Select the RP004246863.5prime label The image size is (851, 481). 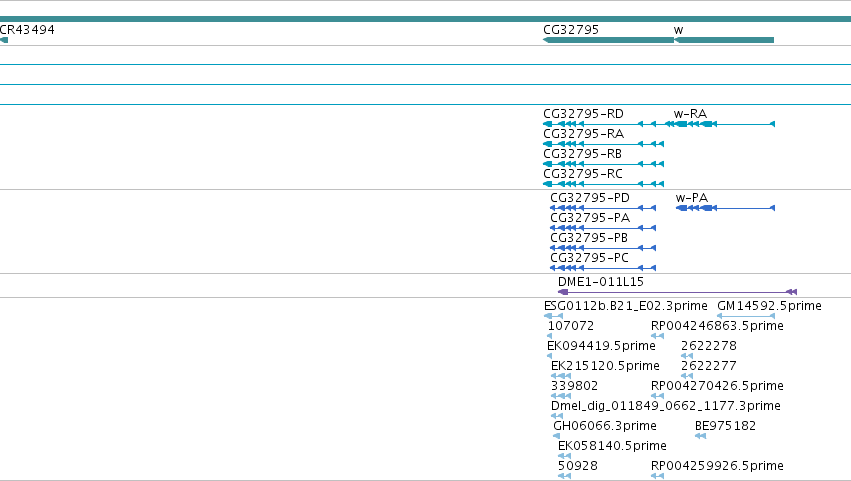click(x=717, y=326)
